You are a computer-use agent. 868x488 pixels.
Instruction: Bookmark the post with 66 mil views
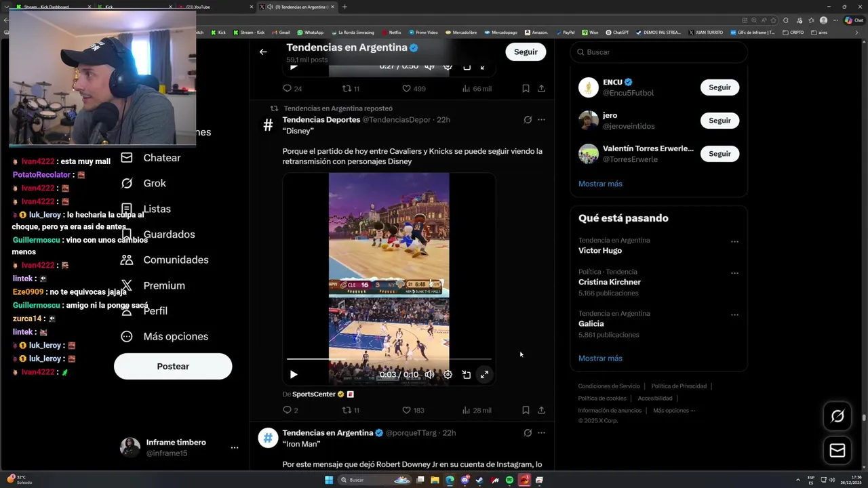click(526, 88)
